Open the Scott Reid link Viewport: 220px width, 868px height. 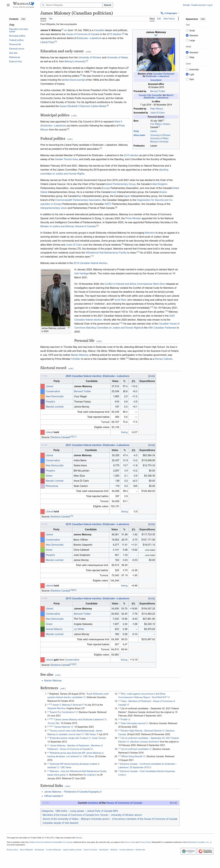pos(120,300)
